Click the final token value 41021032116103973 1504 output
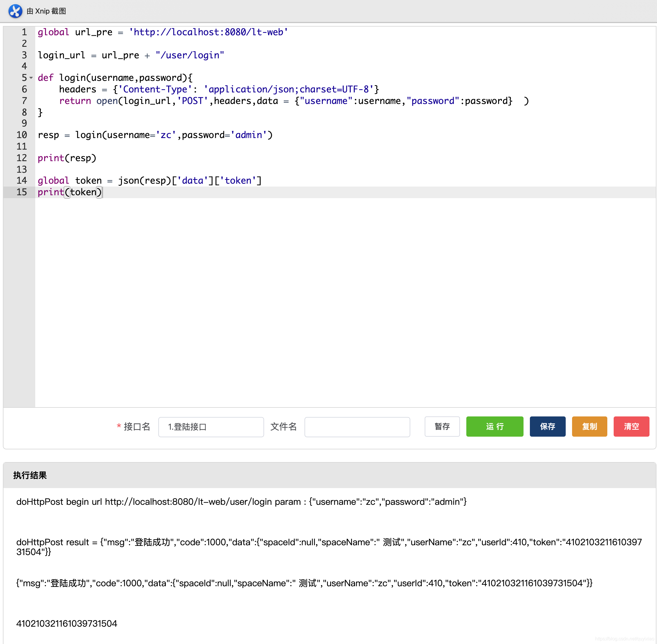This screenshot has height=644, width=657. [67, 623]
